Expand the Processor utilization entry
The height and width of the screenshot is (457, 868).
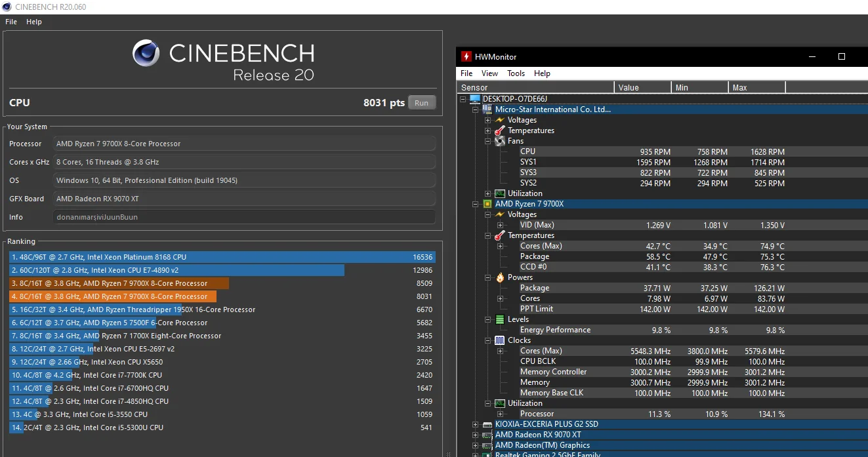pyautogui.click(x=500, y=414)
